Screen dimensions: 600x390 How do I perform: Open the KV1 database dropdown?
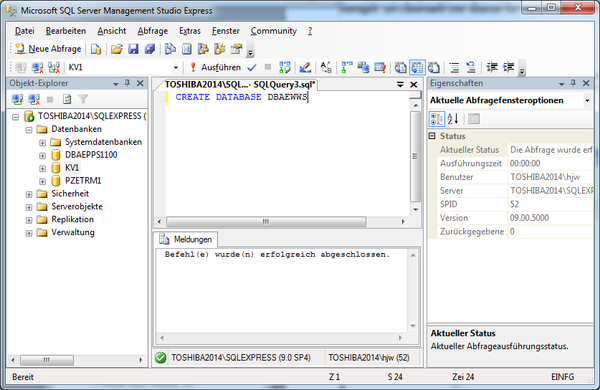point(176,68)
